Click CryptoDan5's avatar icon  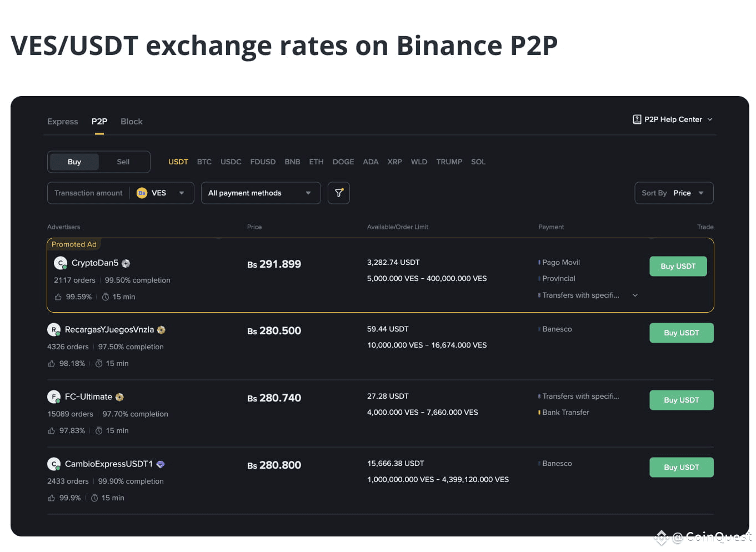pyautogui.click(x=61, y=263)
